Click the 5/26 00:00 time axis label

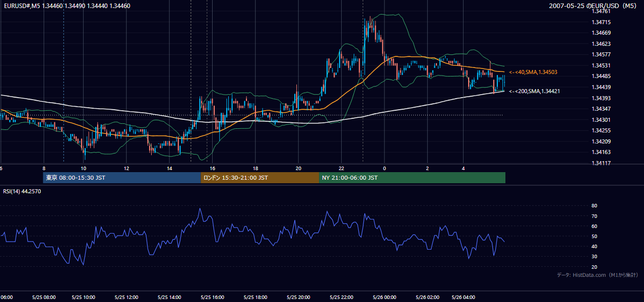384,297
